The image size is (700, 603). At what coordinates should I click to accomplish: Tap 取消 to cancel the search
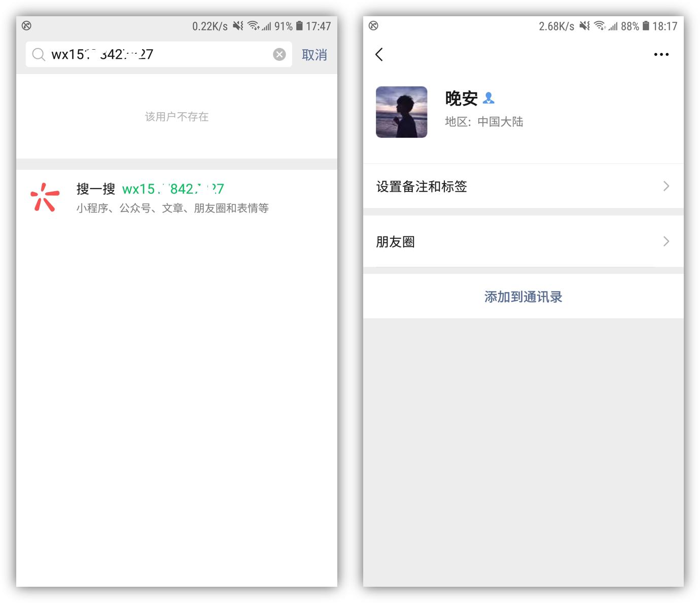point(314,55)
